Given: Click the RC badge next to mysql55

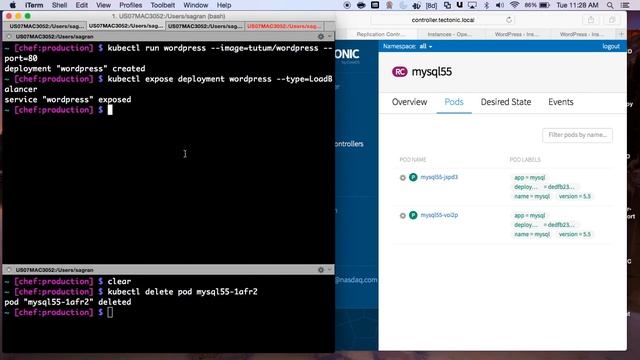Looking at the screenshot, I should [x=400, y=72].
